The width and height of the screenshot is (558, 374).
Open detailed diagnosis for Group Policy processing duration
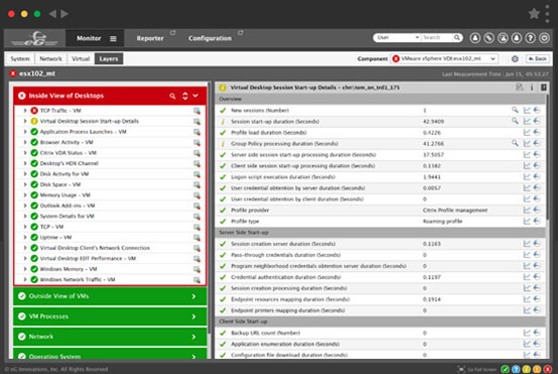(x=515, y=143)
